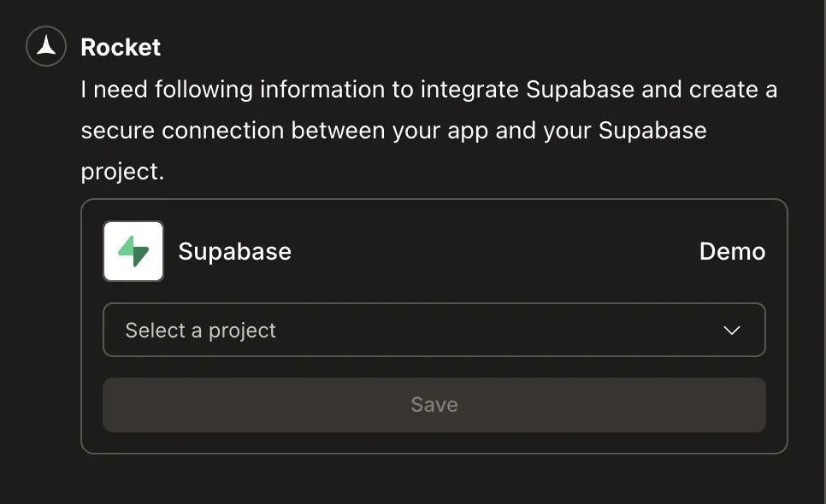Click the grayed-out Save control
826x504 pixels.
434,404
